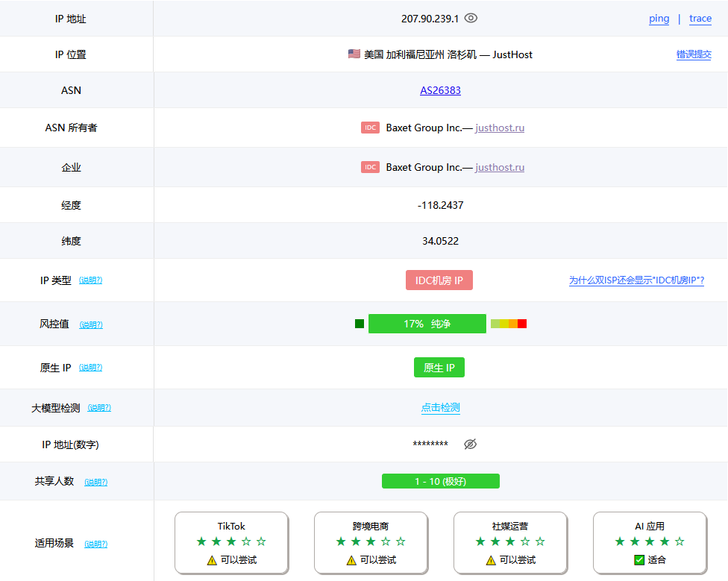Open the ping link
This screenshot has width=728, height=581.
pyautogui.click(x=659, y=19)
